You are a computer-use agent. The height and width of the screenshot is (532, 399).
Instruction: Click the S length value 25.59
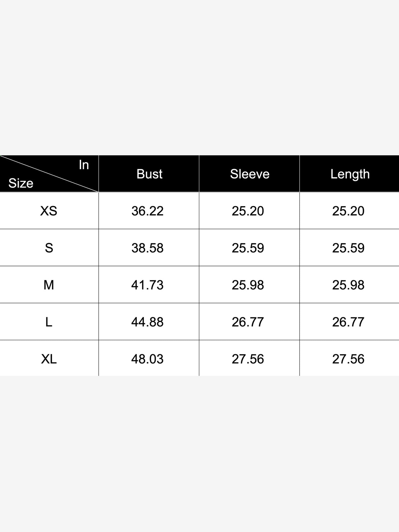(348, 248)
